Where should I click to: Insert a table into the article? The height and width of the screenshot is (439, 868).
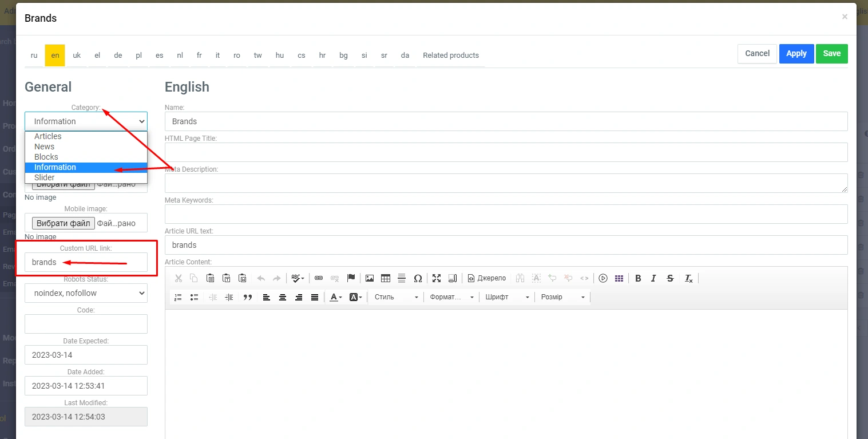[386, 278]
